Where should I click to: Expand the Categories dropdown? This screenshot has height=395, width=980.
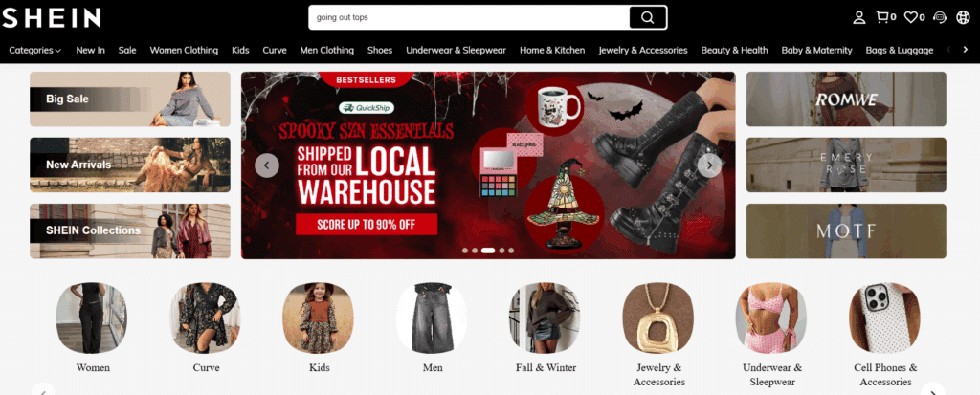pyautogui.click(x=35, y=50)
